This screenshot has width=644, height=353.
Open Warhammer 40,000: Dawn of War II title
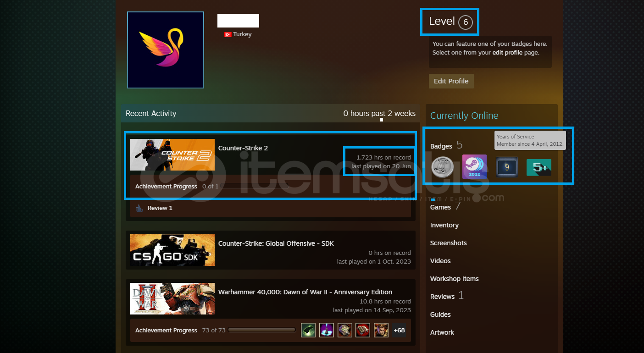click(x=305, y=292)
